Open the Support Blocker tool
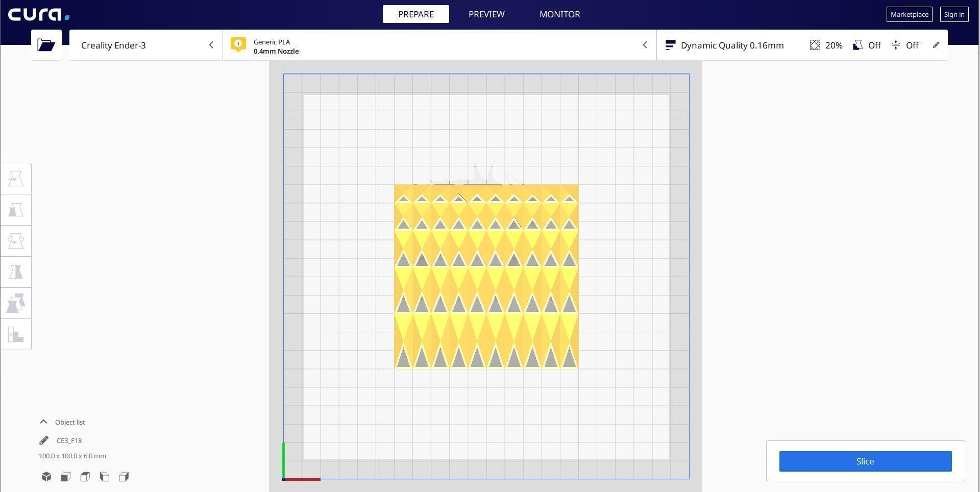Viewport: 980px width, 492px height. click(16, 334)
